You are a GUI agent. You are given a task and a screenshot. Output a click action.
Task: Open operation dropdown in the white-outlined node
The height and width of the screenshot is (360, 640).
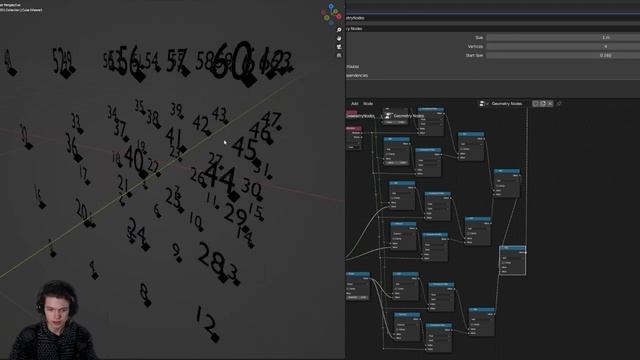(x=513, y=258)
